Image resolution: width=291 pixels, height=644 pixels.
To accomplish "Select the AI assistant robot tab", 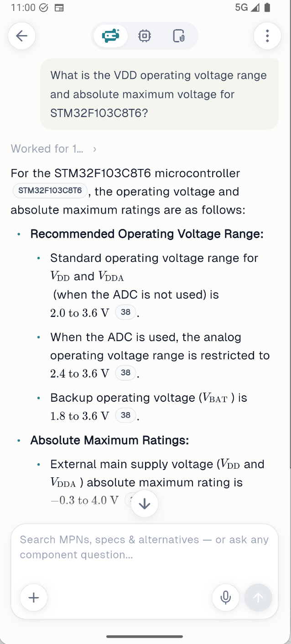I will (x=111, y=36).
